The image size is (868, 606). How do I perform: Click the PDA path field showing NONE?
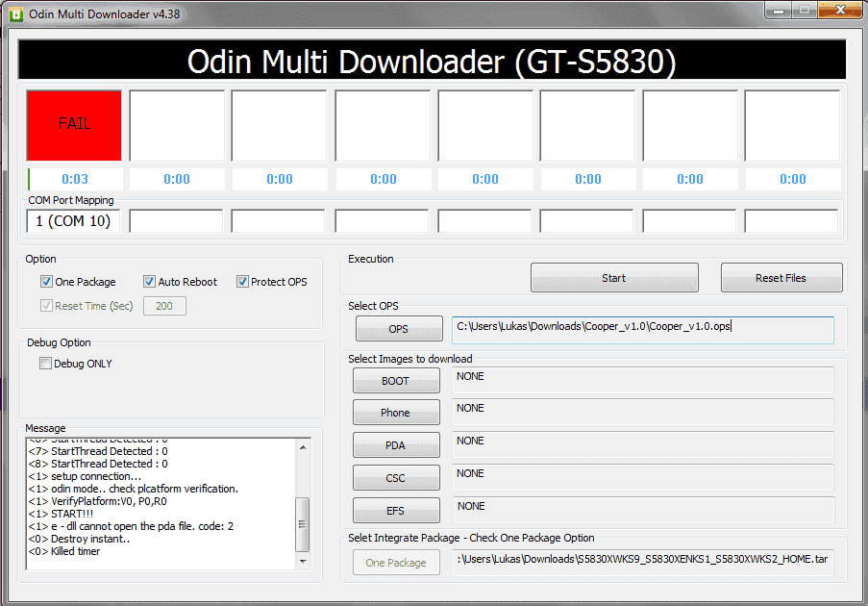point(643,444)
